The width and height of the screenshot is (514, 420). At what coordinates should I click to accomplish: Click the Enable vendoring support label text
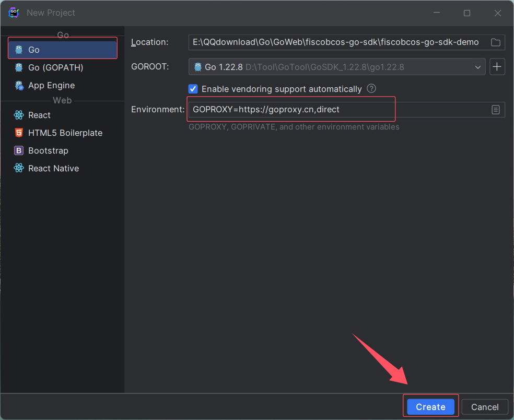click(x=282, y=89)
